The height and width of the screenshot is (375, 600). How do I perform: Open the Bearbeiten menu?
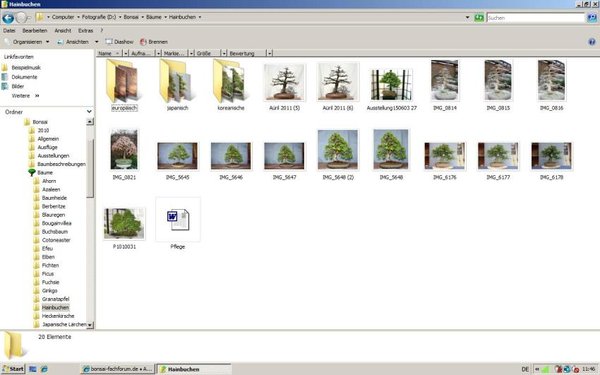pos(34,30)
